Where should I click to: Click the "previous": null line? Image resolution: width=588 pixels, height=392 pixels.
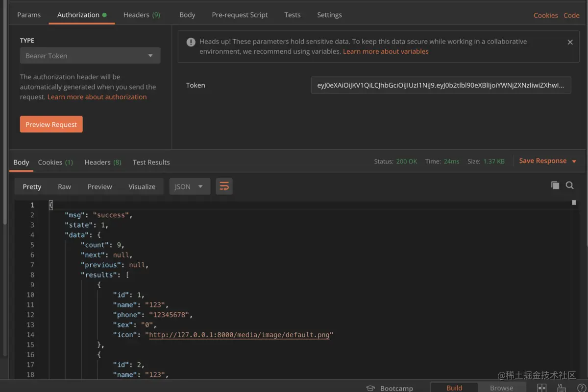pos(114,265)
